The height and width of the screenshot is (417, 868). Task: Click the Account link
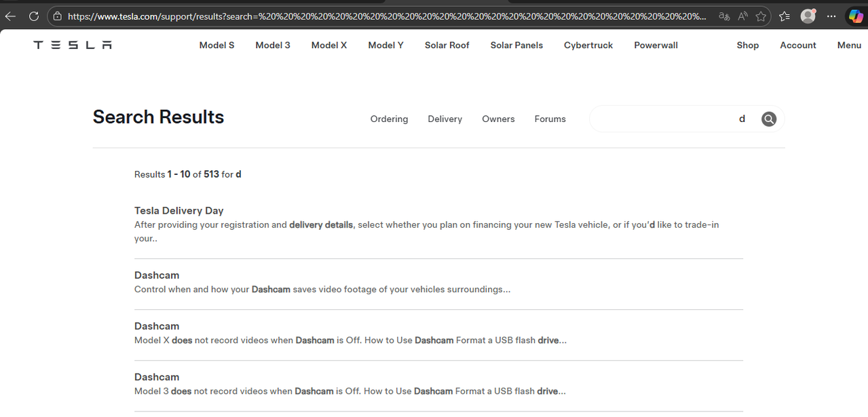coord(797,45)
